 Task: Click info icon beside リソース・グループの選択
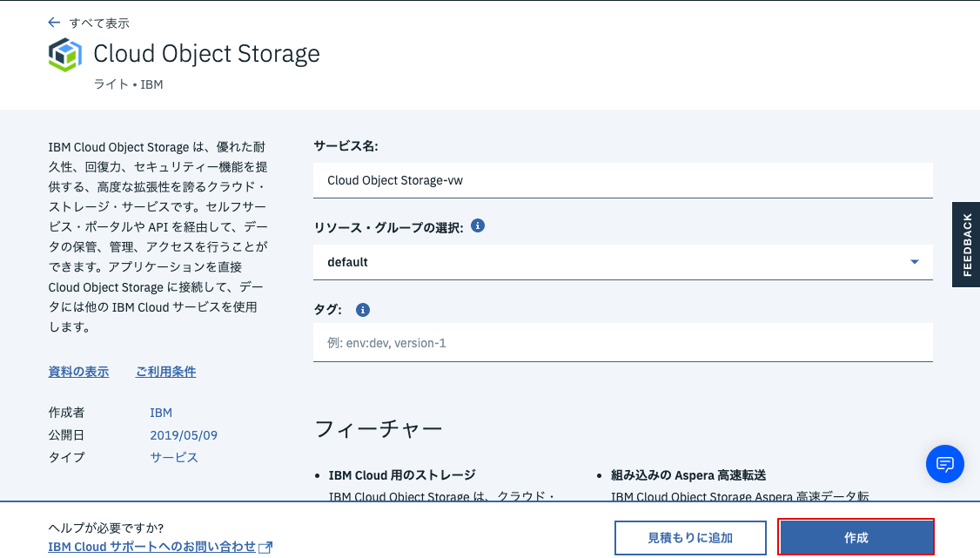tap(478, 225)
